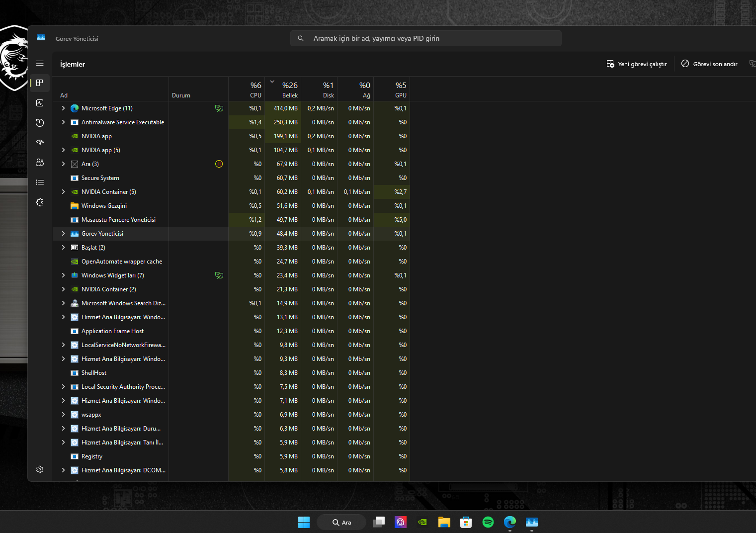This screenshot has height=533, width=756.
Task: Open the Services page from the sidebar
Action: (40, 202)
